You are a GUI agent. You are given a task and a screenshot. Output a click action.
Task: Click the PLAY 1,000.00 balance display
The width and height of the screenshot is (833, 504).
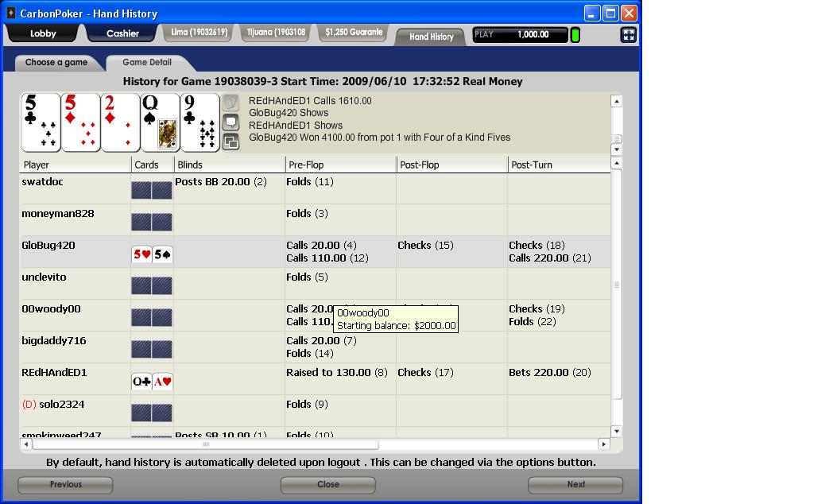[x=520, y=34]
